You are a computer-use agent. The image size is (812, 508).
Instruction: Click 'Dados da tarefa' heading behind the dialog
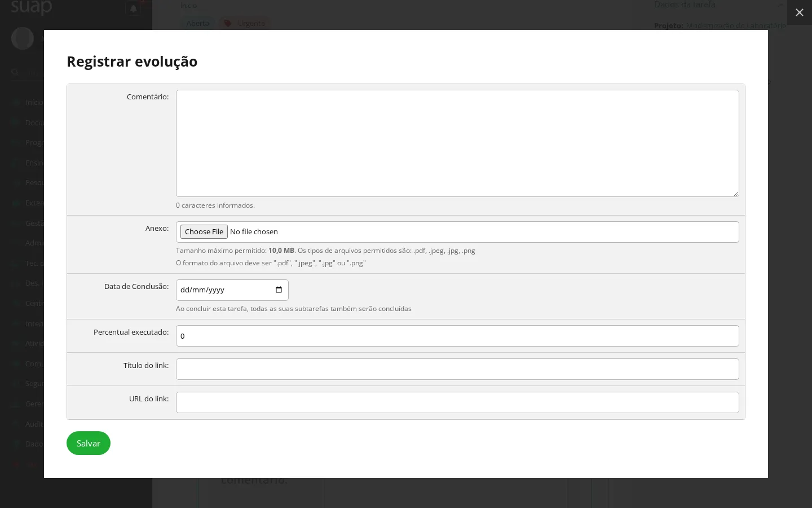(685, 5)
